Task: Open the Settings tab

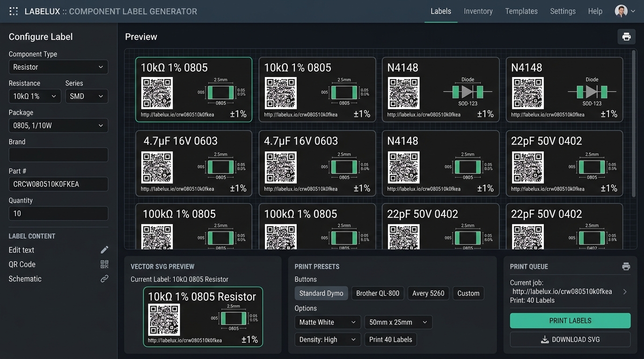Action: [563, 11]
